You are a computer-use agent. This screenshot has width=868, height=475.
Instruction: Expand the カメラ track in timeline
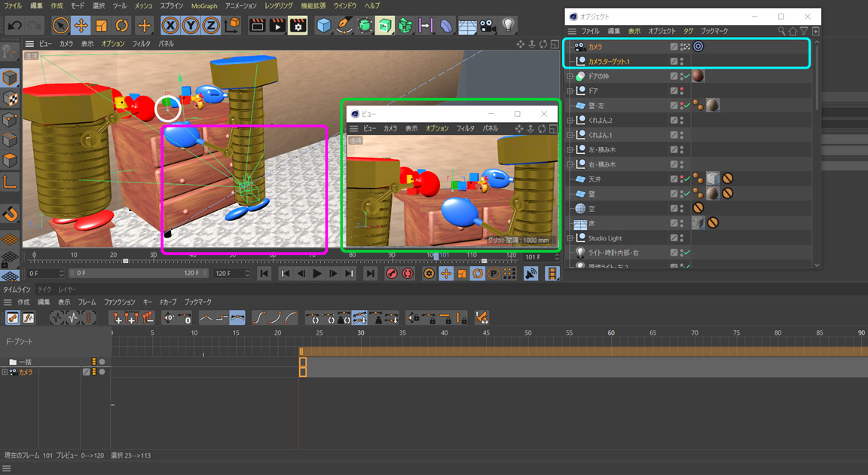click(x=5, y=372)
